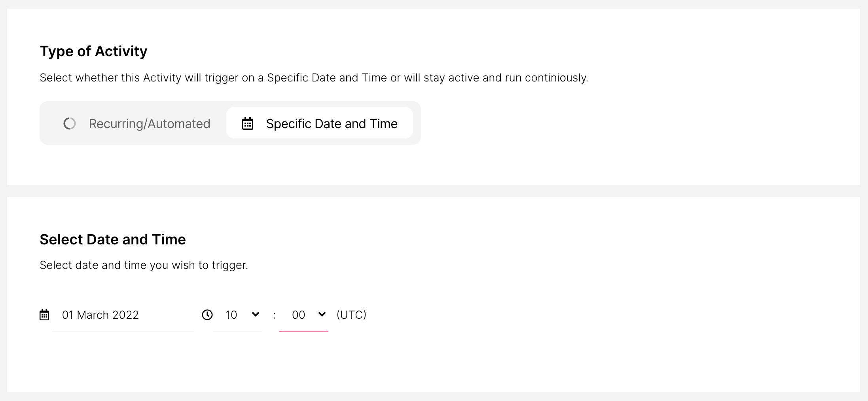Click the 'Select date and time you wish to trigger' text
Screen dimensions: 868x401
click(x=144, y=265)
